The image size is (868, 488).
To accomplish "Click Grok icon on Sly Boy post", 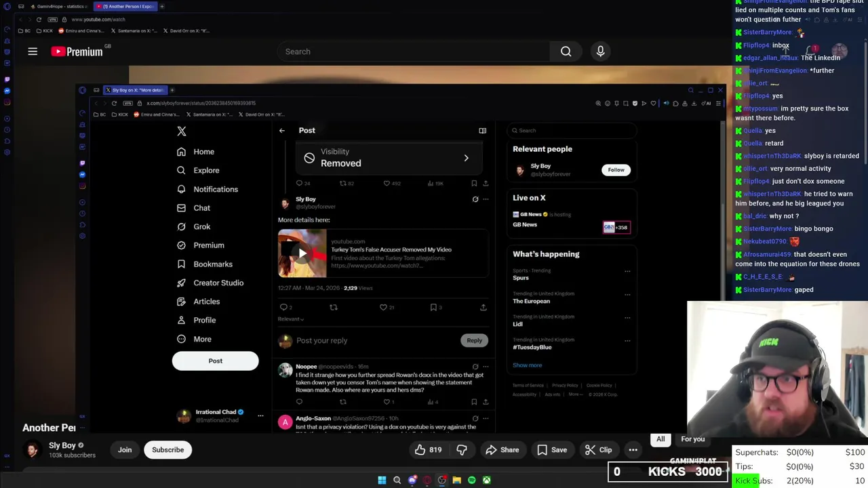I will click(x=475, y=199).
